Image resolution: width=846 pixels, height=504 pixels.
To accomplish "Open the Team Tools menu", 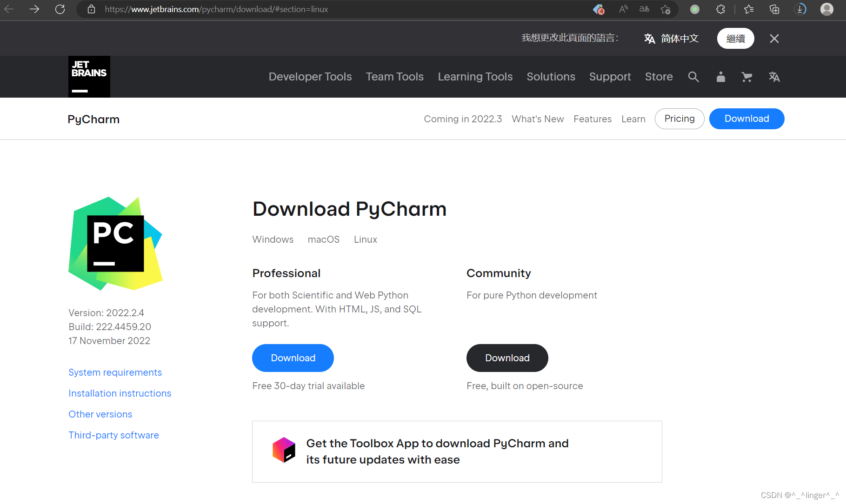I will pos(395,77).
